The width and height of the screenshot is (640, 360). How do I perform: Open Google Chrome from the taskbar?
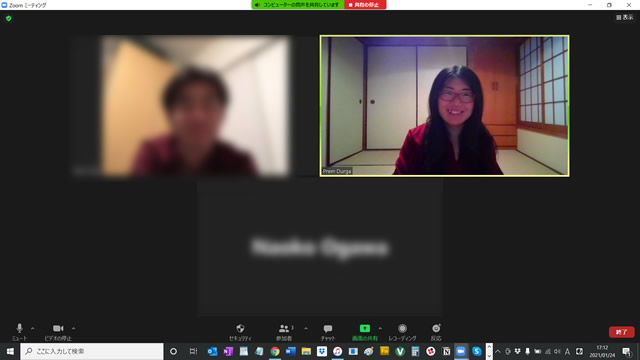[x=275, y=351]
